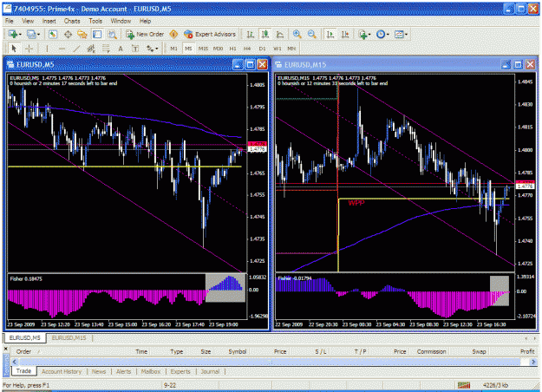Screen dimensions: 542x392
Task: Open the MetaEditor yellow diamond icon
Action: pyautogui.click(x=173, y=34)
